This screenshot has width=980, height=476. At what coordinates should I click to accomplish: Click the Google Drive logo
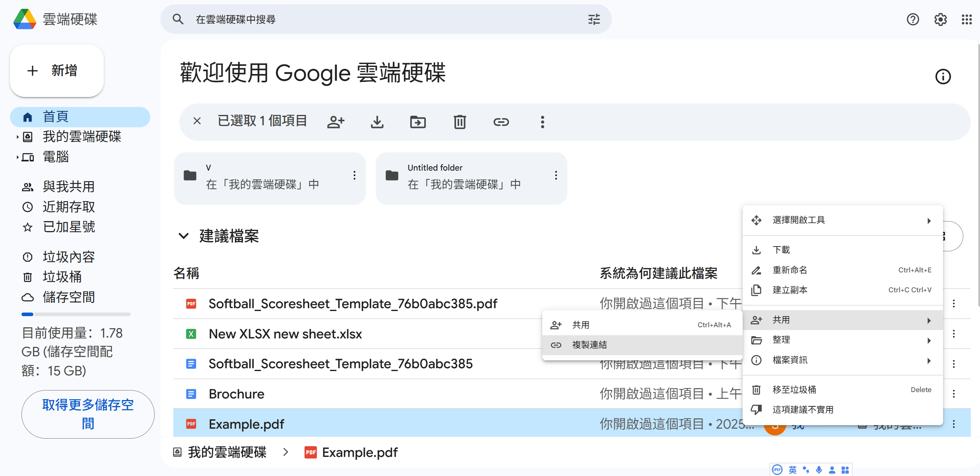coord(25,19)
